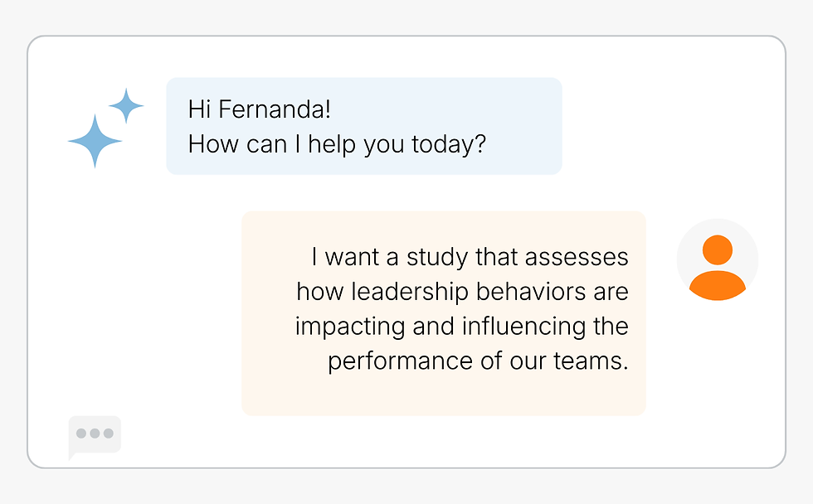The image size is (813, 504).
Task: Click the large blue AI sparkle icon
Action: 95,142
